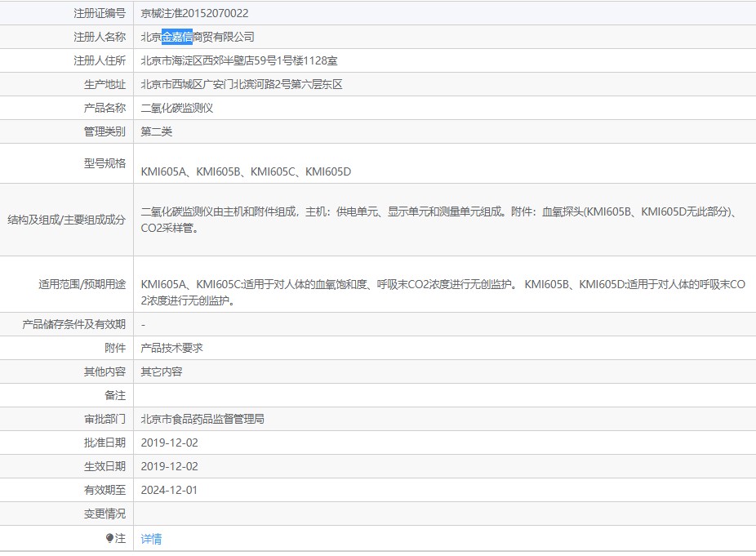Click attachment value 产品技术要求
This screenshot has height=556, width=756.
point(171,348)
